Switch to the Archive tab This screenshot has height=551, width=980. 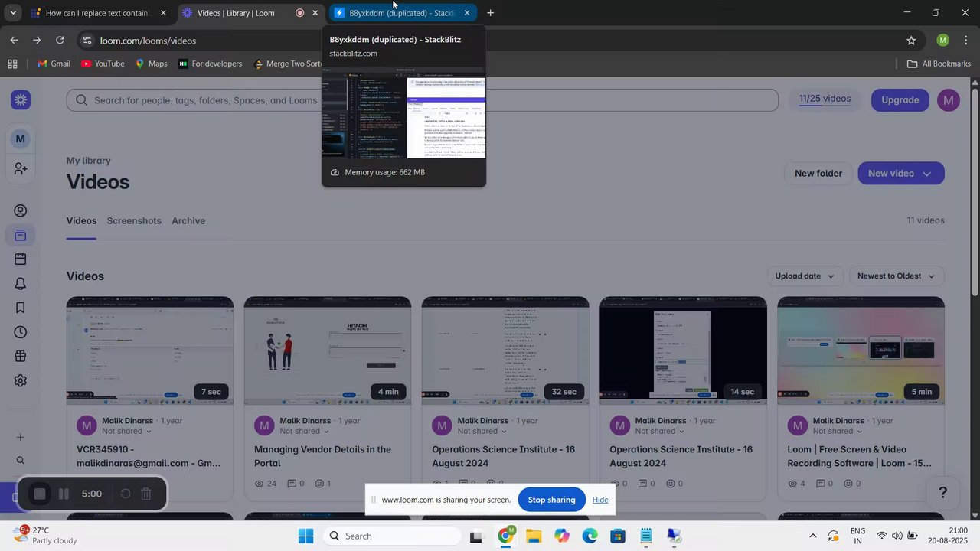tap(188, 221)
